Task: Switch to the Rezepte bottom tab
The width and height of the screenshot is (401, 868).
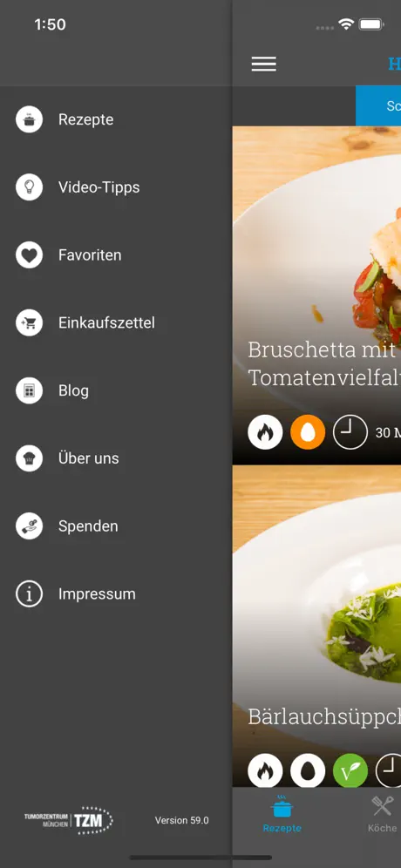Action: [x=282, y=814]
